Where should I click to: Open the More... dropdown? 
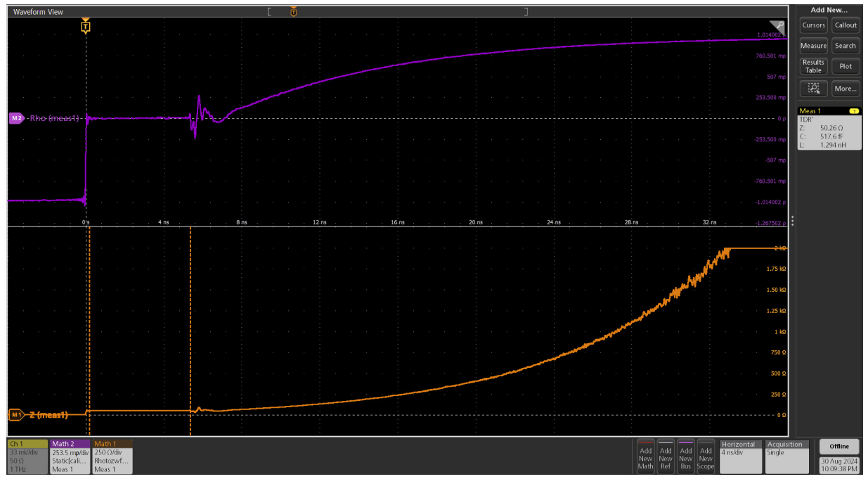[846, 89]
